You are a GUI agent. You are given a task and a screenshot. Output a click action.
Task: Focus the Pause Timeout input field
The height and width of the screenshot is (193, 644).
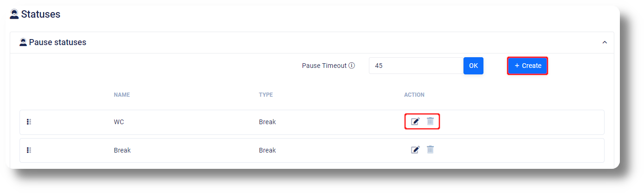tap(416, 66)
